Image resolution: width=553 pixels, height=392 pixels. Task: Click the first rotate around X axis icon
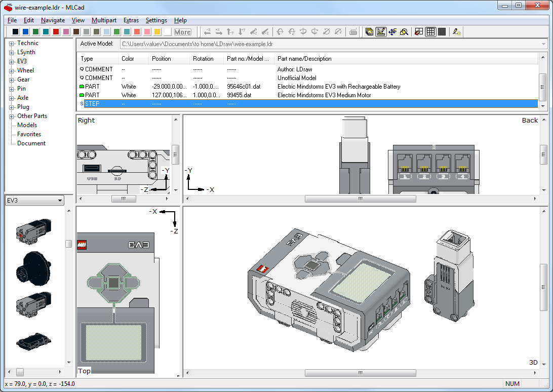(x=280, y=32)
